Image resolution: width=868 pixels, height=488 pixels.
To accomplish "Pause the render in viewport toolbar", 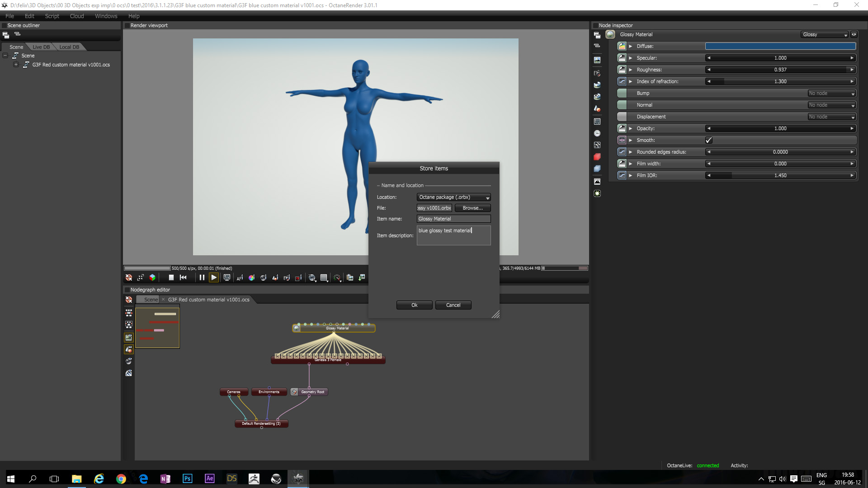I will tap(202, 277).
